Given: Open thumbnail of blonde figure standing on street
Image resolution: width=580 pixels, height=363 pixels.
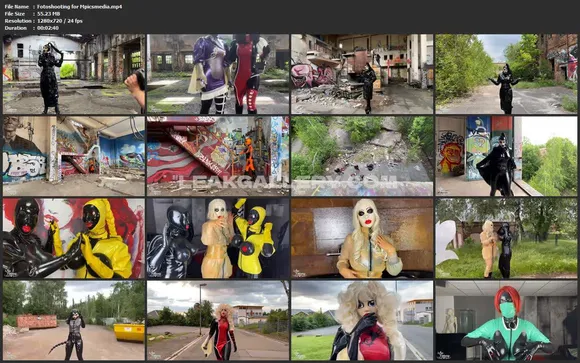Looking at the screenshot, I should pos(218,320).
